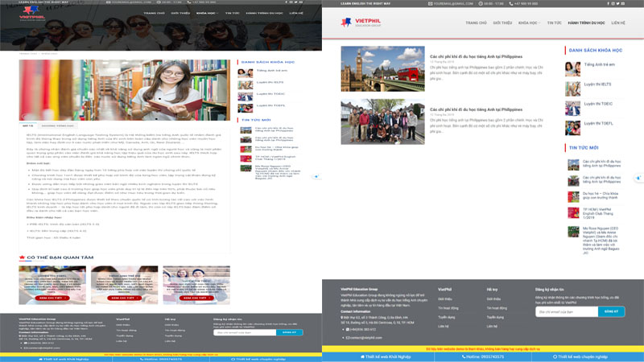The width and height of the screenshot is (644, 362).
Task: Click 'Thiết kế web Khởi Nghiệp' in news page bottom bar
Action: [388, 356]
